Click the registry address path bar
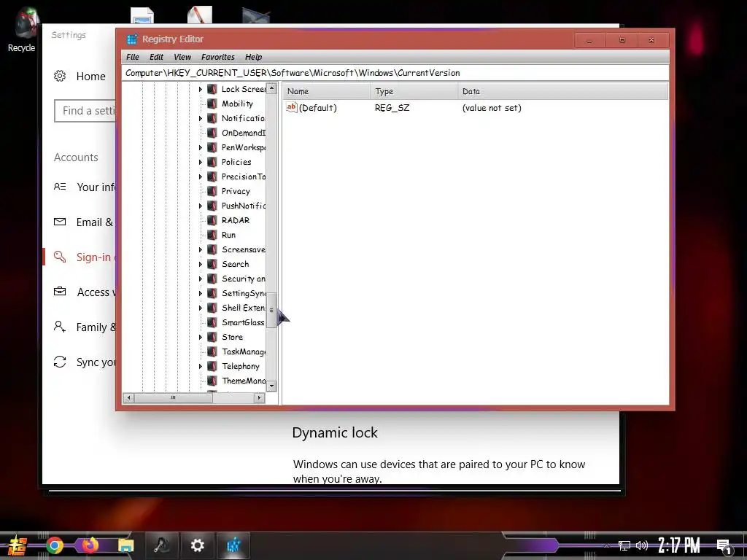 (395, 73)
